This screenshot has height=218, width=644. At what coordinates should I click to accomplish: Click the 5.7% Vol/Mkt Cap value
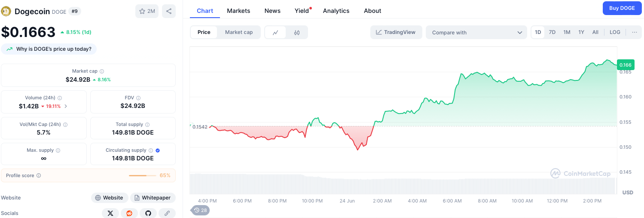43,132
